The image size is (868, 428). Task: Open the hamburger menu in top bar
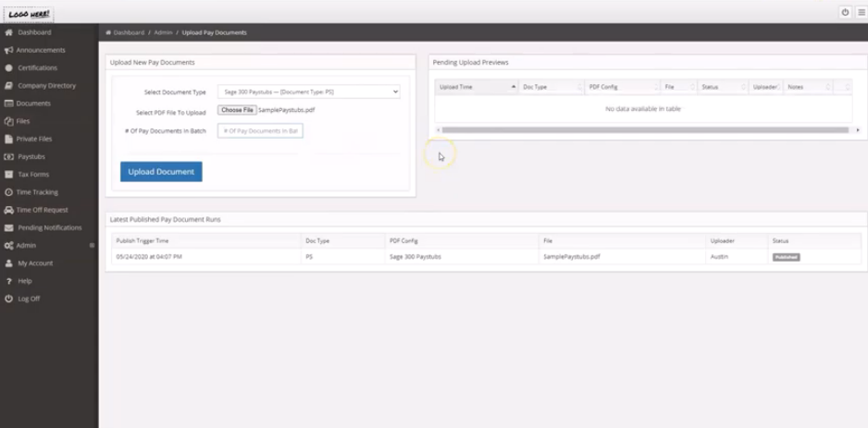coord(862,12)
